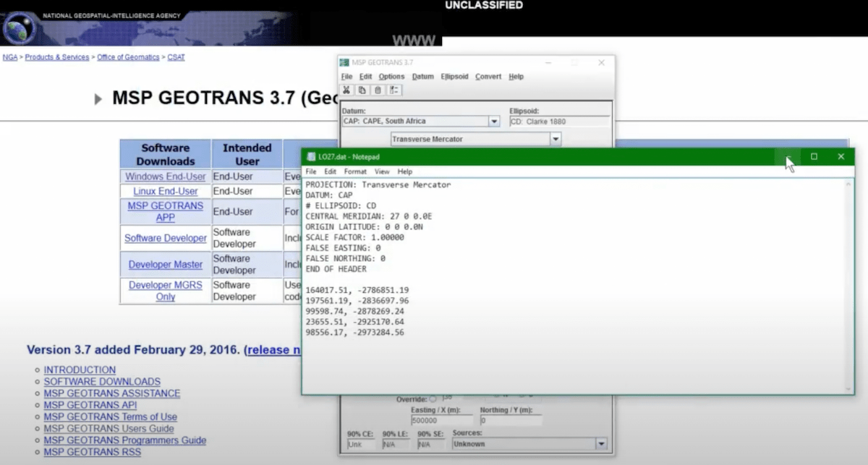This screenshot has height=465, width=868.
Task: Click the Copy icon in GEOTRANS toolbar
Action: pos(362,90)
